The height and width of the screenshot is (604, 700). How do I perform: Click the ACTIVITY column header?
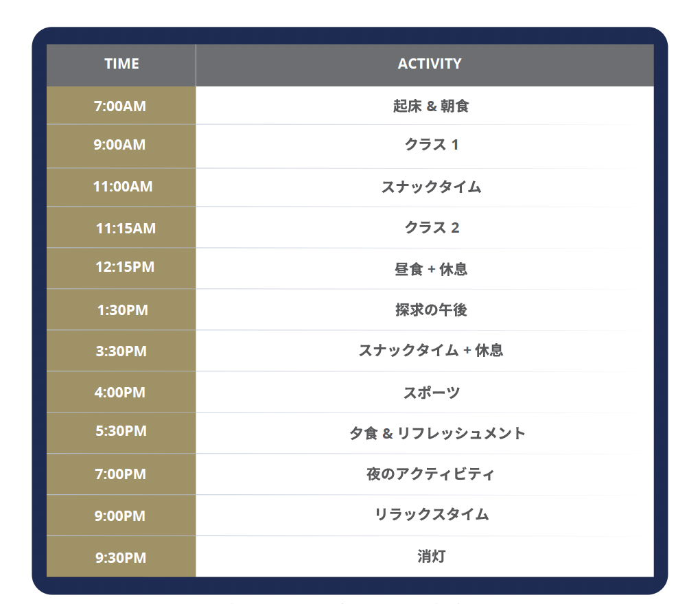pos(430,64)
